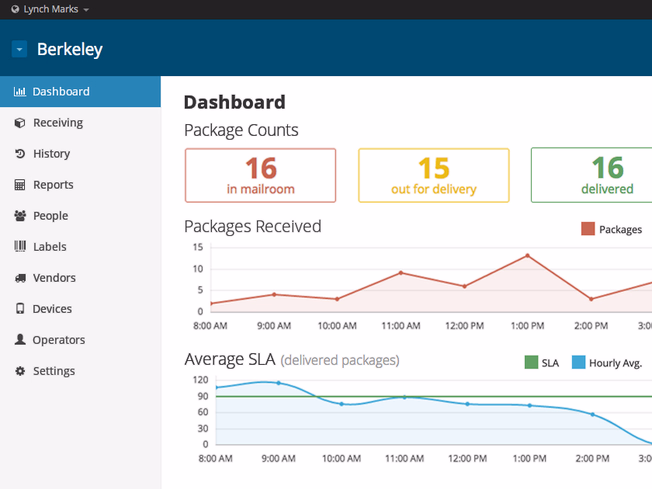The width and height of the screenshot is (652, 489).
Task: Click the History clock icon
Action: 20,154
